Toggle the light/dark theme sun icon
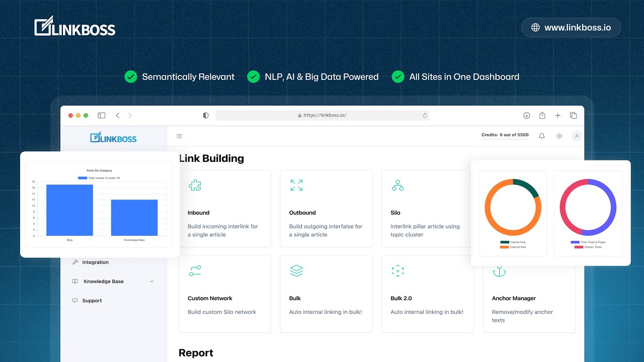This screenshot has width=644, height=362. [x=559, y=136]
